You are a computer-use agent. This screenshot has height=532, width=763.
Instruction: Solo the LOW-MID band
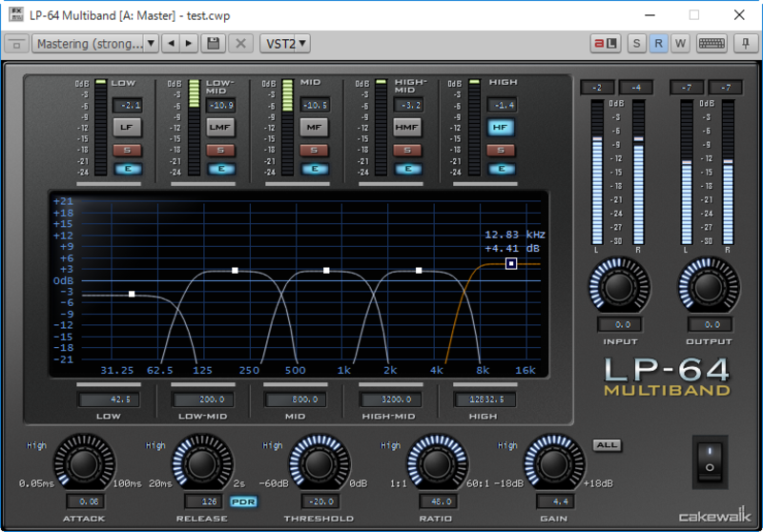(x=220, y=151)
